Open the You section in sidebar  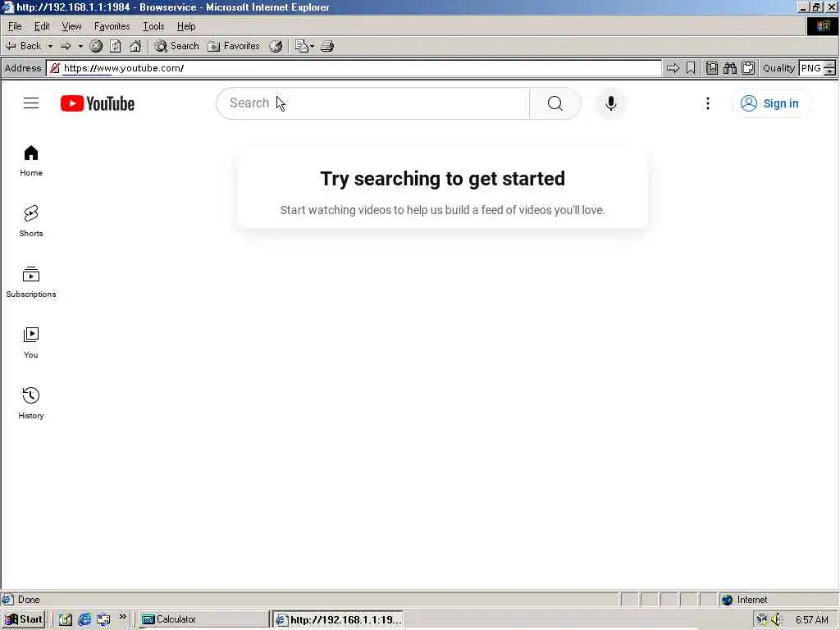coord(31,342)
